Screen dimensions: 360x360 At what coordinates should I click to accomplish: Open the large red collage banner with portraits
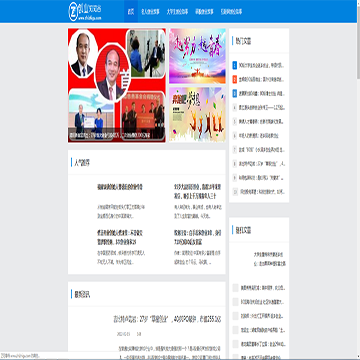tap(117, 85)
